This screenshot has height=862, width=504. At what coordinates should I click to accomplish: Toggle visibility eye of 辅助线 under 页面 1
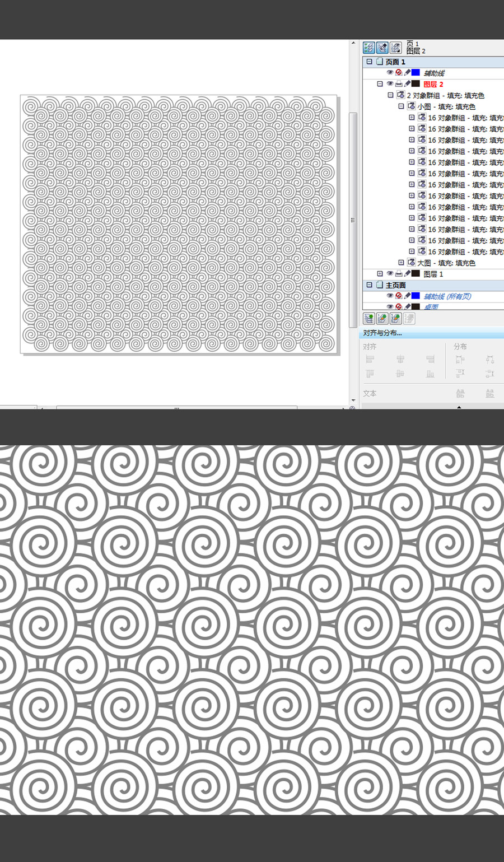pos(390,72)
